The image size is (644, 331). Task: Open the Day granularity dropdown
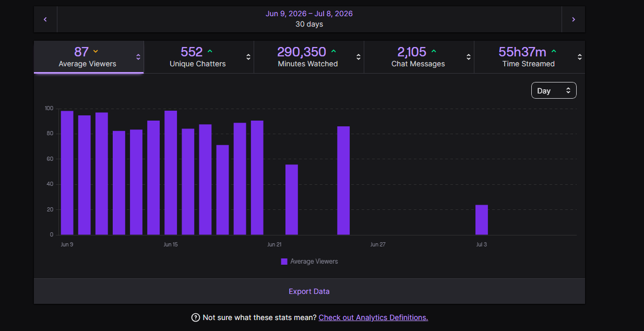554,90
